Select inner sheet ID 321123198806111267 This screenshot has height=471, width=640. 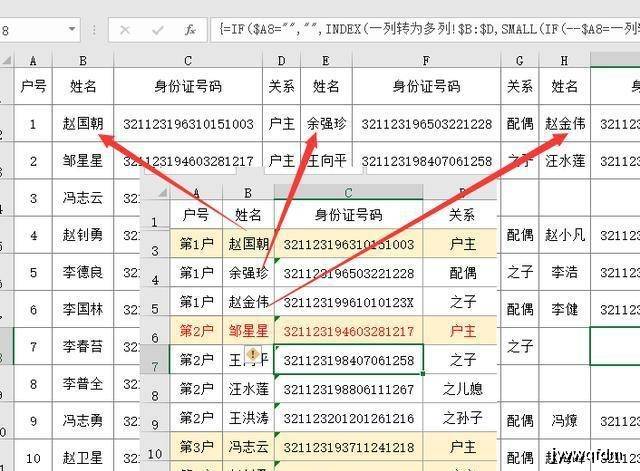click(349, 389)
